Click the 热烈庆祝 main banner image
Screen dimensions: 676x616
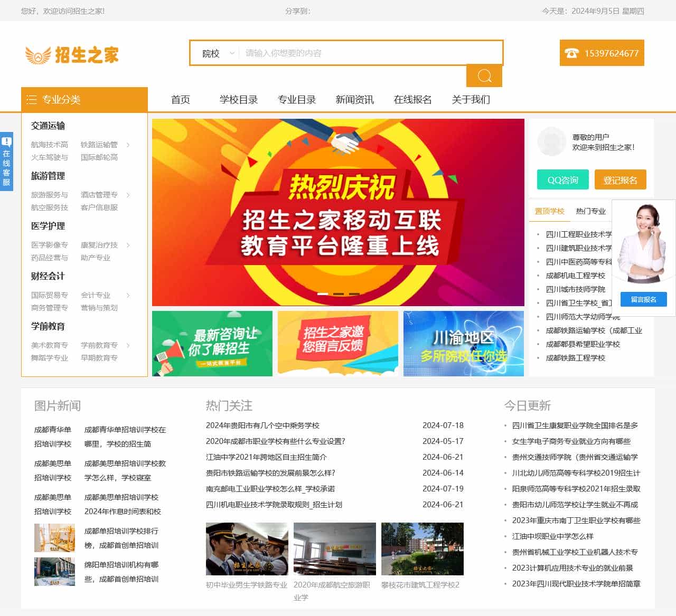pos(338,212)
